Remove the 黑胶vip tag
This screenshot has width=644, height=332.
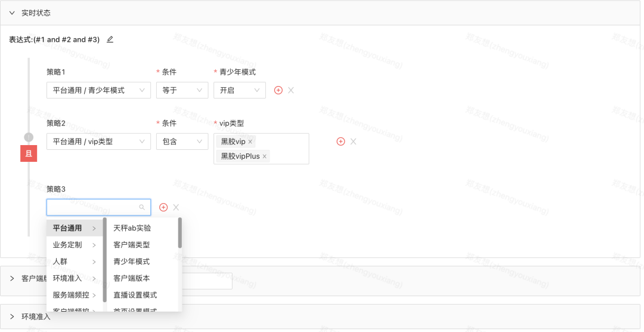point(250,142)
